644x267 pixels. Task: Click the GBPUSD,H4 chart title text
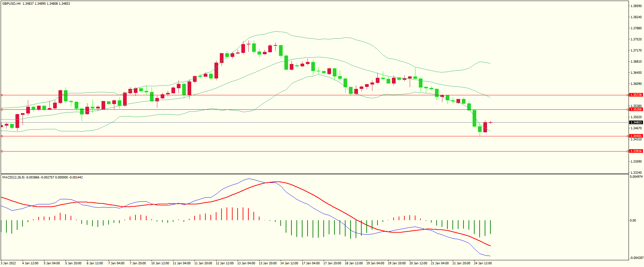pyautogui.click(x=11, y=4)
